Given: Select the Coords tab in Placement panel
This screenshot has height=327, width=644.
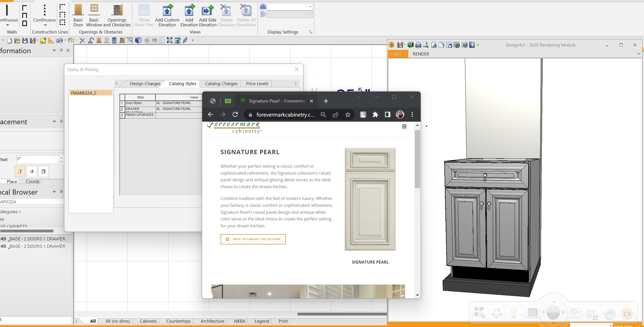Looking at the screenshot, I should pyautogui.click(x=32, y=182).
